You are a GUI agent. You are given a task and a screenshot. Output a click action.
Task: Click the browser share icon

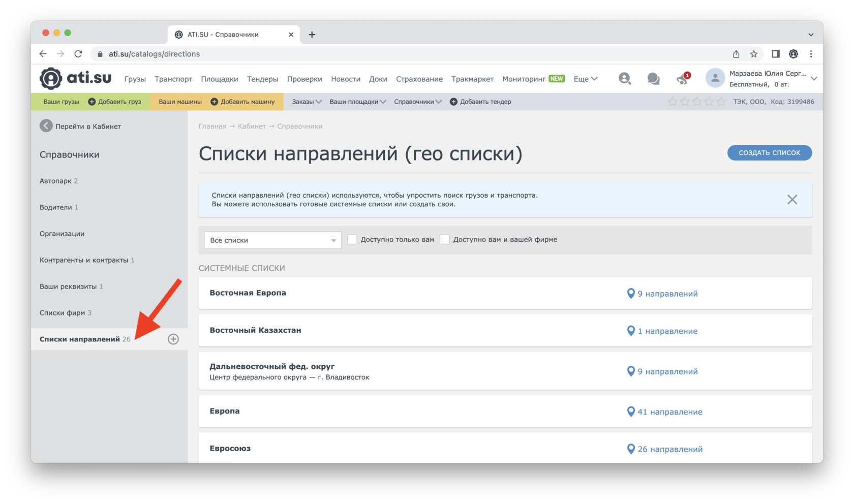736,54
